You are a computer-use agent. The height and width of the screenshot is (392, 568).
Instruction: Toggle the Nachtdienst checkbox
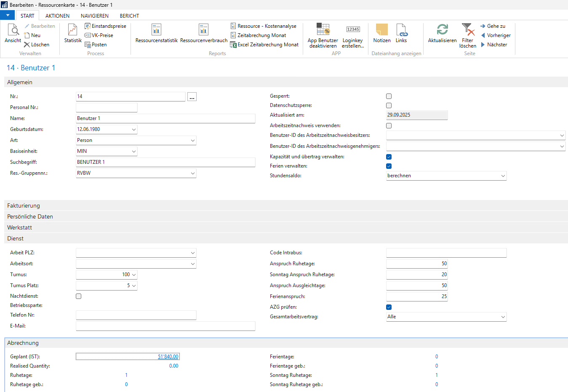point(79,296)
